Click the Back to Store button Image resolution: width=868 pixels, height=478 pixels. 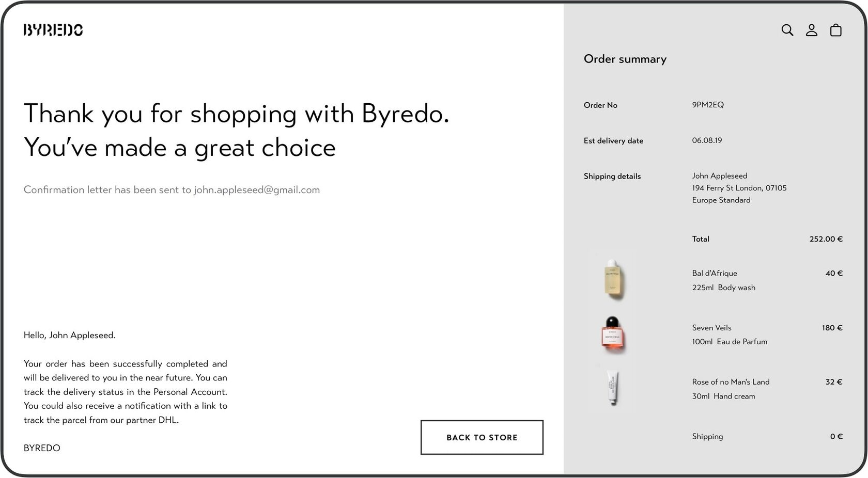tap(482, 437)
